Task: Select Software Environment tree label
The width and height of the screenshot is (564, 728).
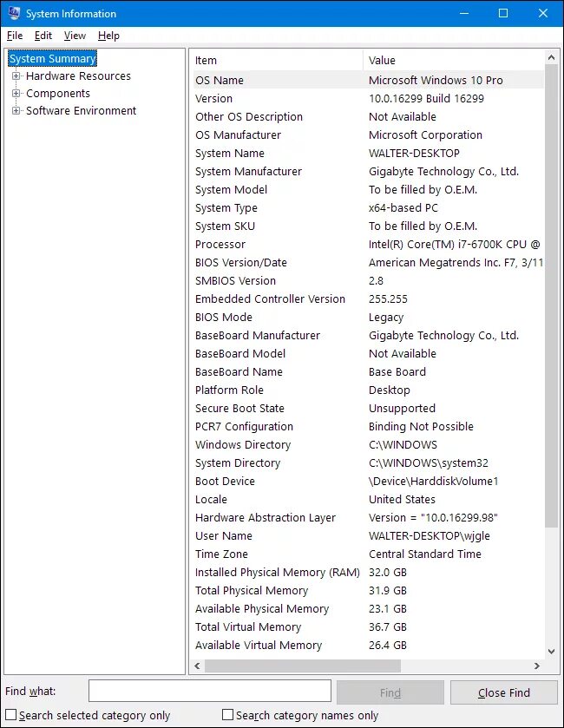Action: coord(82,110)
